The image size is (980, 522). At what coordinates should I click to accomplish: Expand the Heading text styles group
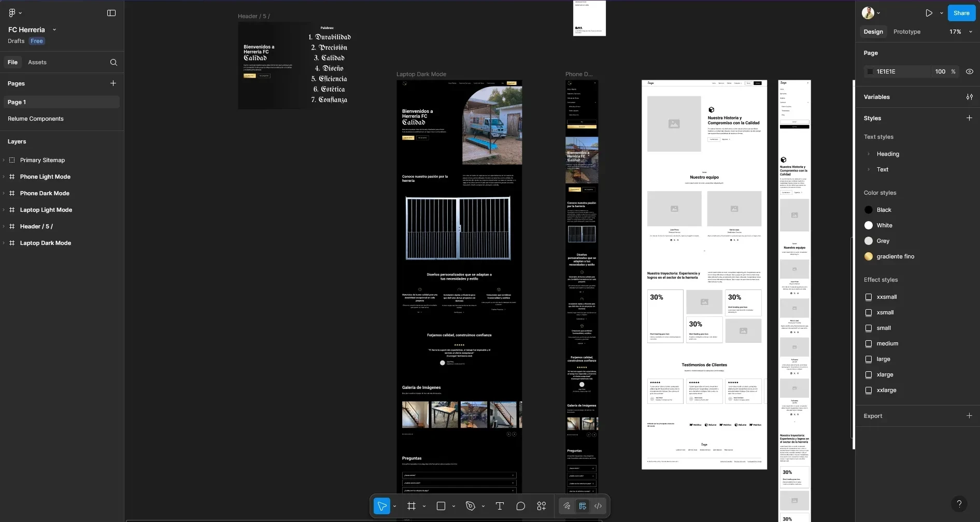click(869, 154)
